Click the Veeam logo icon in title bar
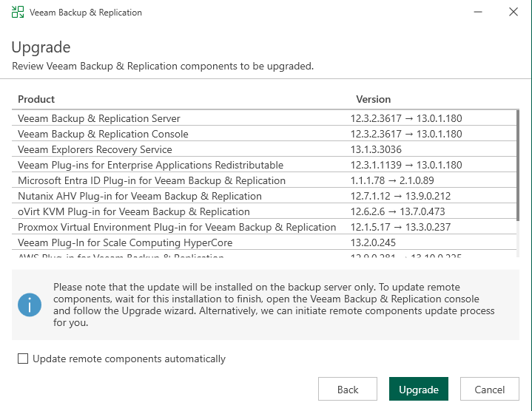 (x=17, y=13)
